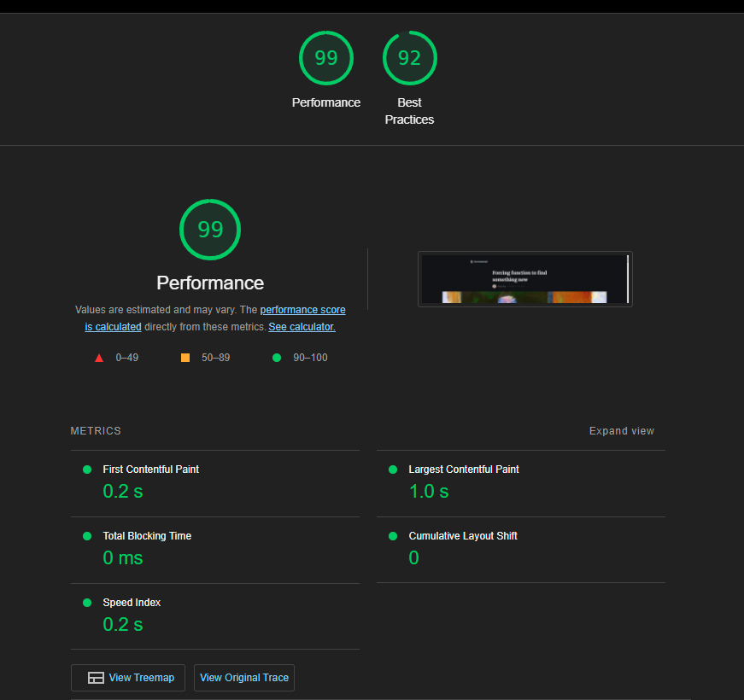Click the green dot beside Largest Contentful Paint
Screen dimensions: 744x700
coord(392,469)
